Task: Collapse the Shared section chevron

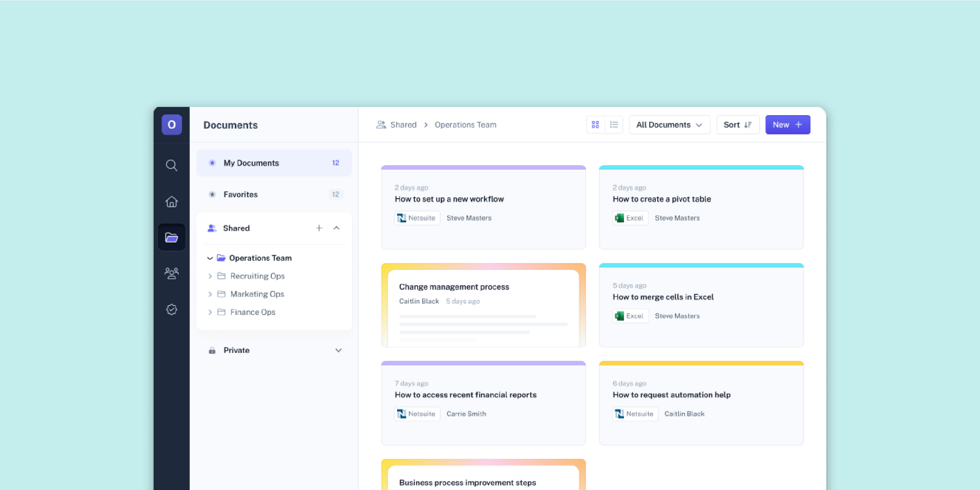Action: click(336, 228)
